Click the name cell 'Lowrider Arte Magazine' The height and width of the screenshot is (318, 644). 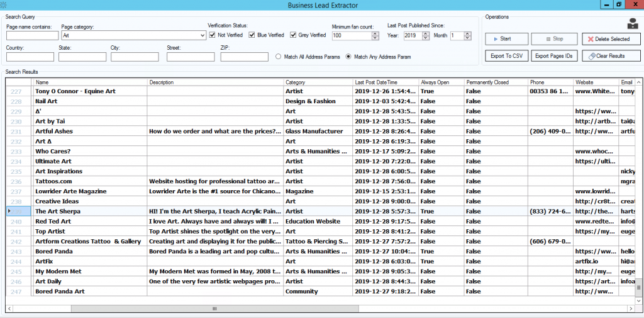point(90,191)
